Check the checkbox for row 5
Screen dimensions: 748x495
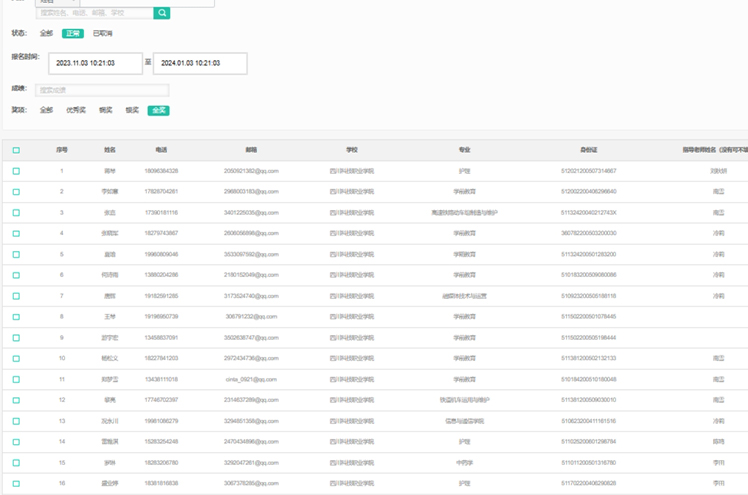[x=16, y=254]
